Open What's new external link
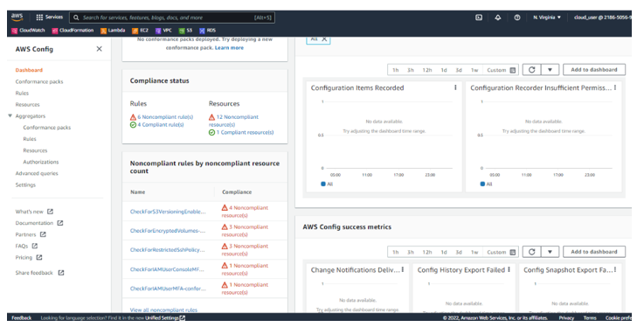 point(34,212)
